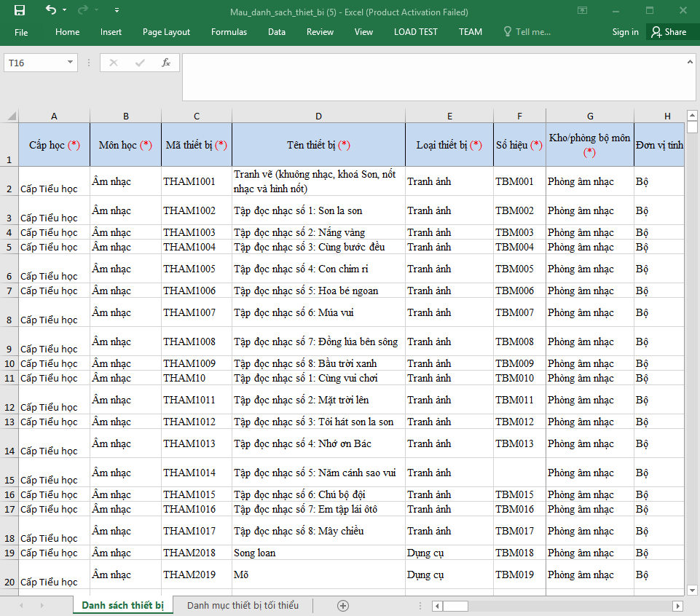The height and width of the screenshot is (616, 700).
Task: Open the Page Layout ribbon tab
Action: tap(166, 32)
